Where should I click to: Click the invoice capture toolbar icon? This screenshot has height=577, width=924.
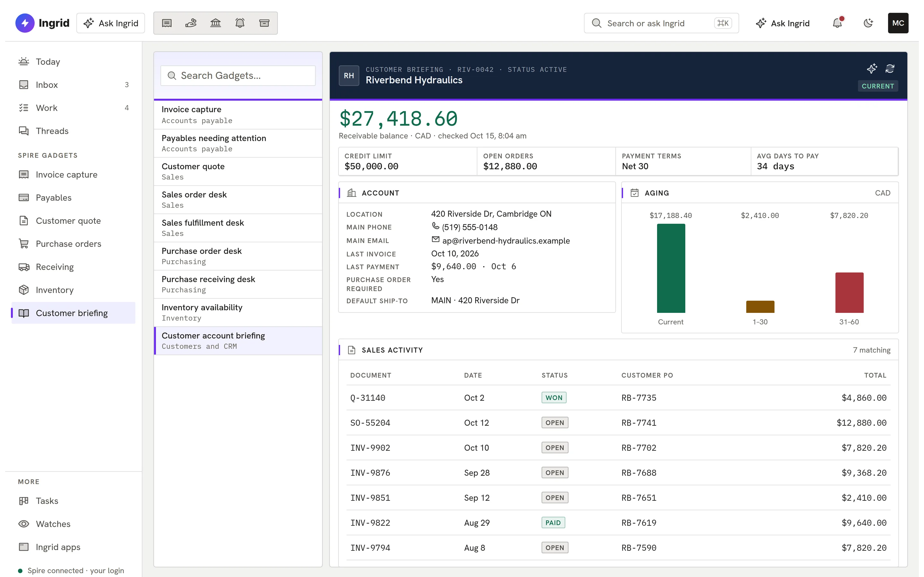tap(167, 23)
